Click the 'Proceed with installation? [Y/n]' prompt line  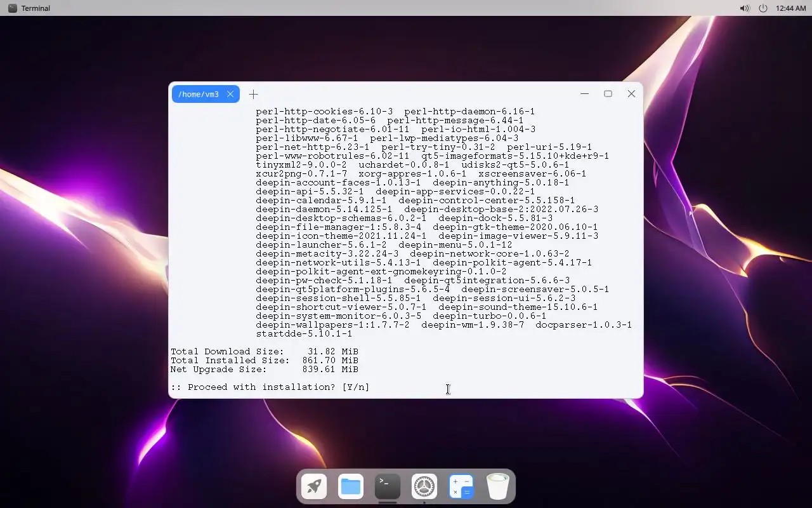point(270,387)
